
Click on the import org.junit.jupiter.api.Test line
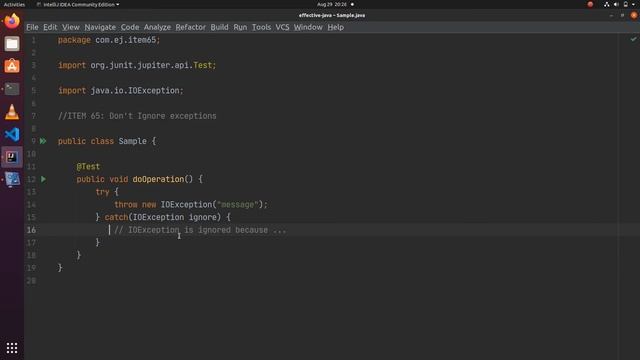137,65
